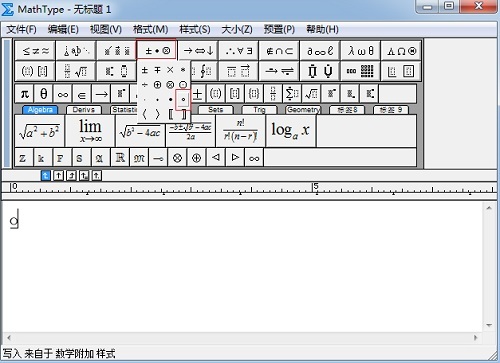500x363 pixels.
Task: Insert the summation Σ template
Action: [292, 94]
